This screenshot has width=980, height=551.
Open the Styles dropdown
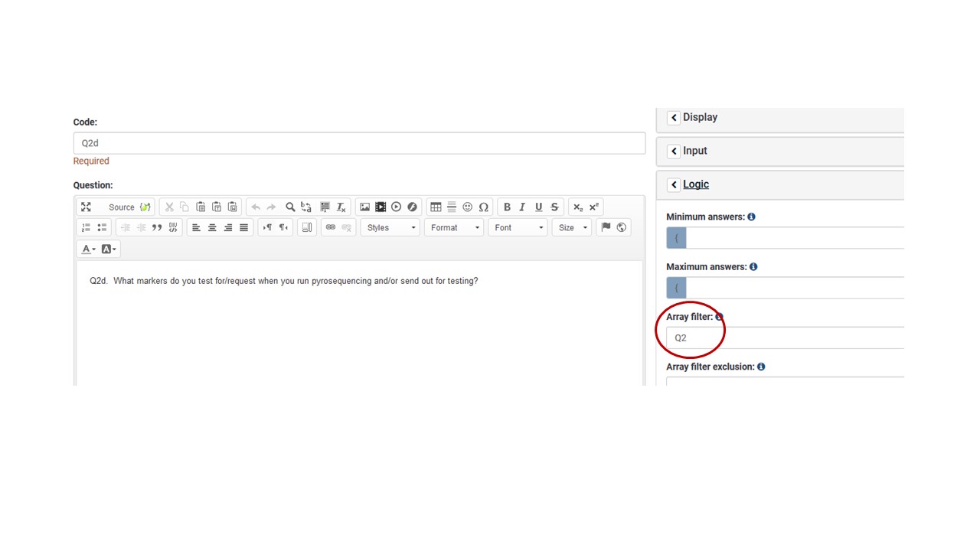391,228
